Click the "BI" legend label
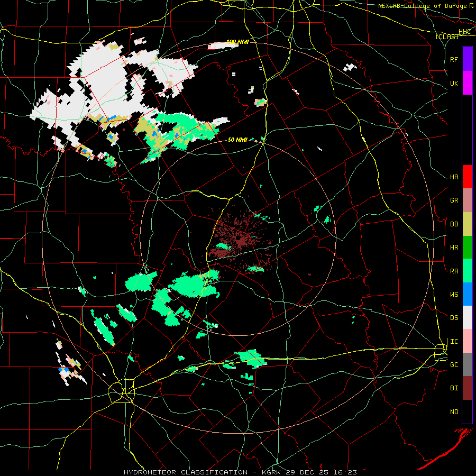Viewport: 476px width, 476px height. 454,388
